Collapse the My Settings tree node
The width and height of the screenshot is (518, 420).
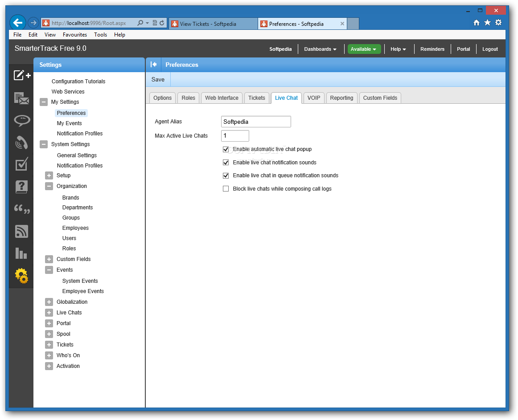(x=44, y=102)
